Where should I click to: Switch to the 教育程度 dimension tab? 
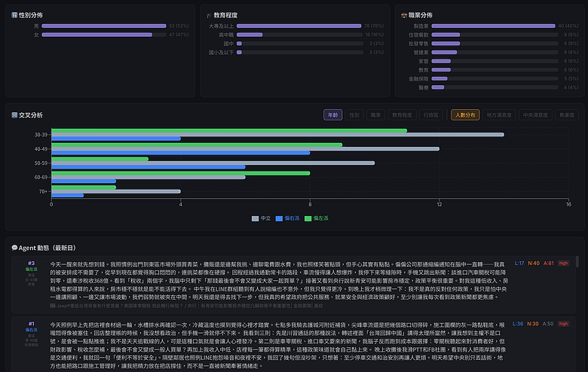pos(402,115)
